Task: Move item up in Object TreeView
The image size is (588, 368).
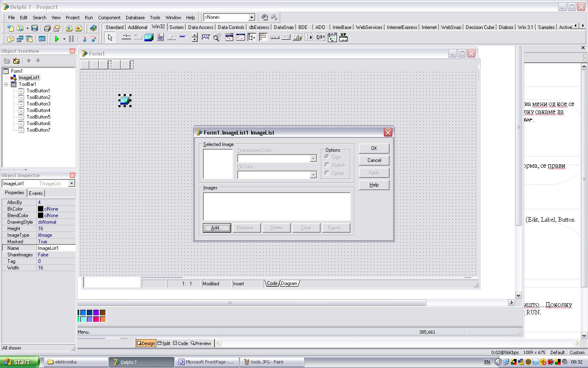Action: pyautogui.click(x=29, y=61)
